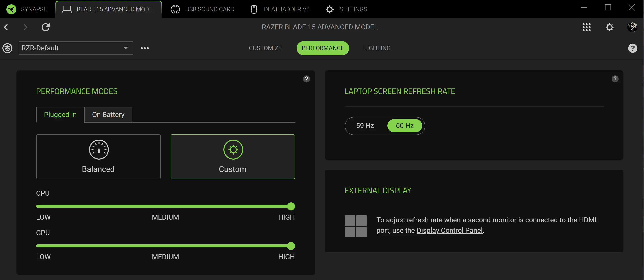Click the Razer Synapse logo icon

pyautogui.click(x=11, y=9)
